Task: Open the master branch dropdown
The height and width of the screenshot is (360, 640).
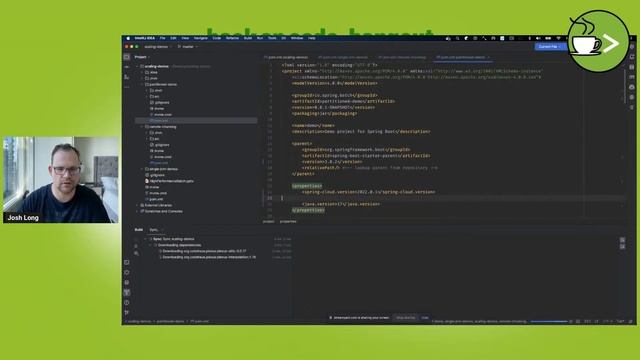Action: pyautogui.click(x=188, y=47)
